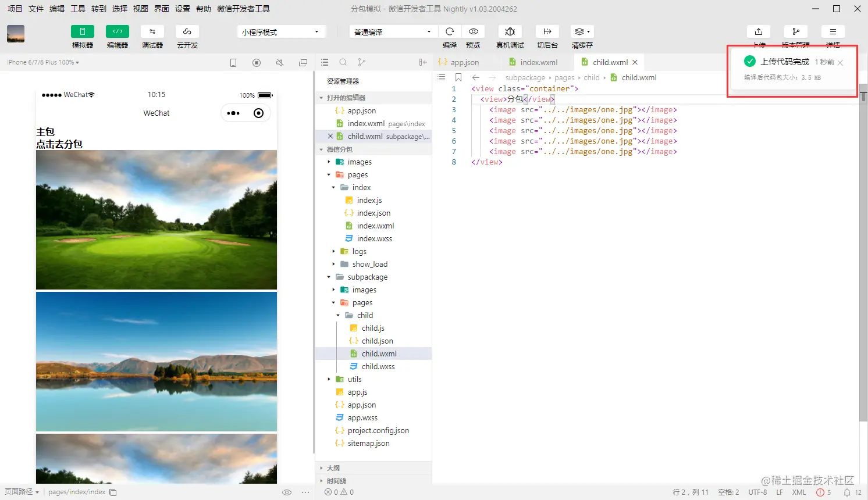Expand the utils folder
The height and width of the screenshot is (500, 868).
(329, 380)
